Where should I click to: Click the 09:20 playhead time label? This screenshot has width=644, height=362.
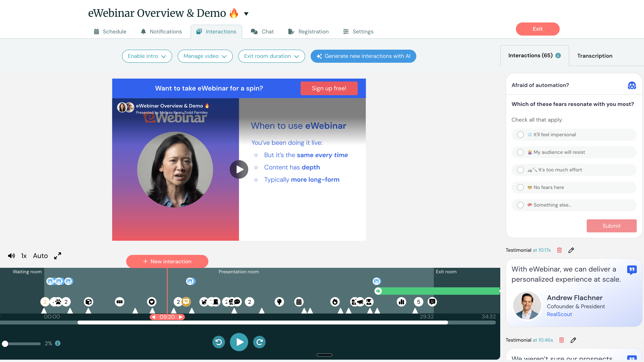pyautogui.click(x=167, y=317)
